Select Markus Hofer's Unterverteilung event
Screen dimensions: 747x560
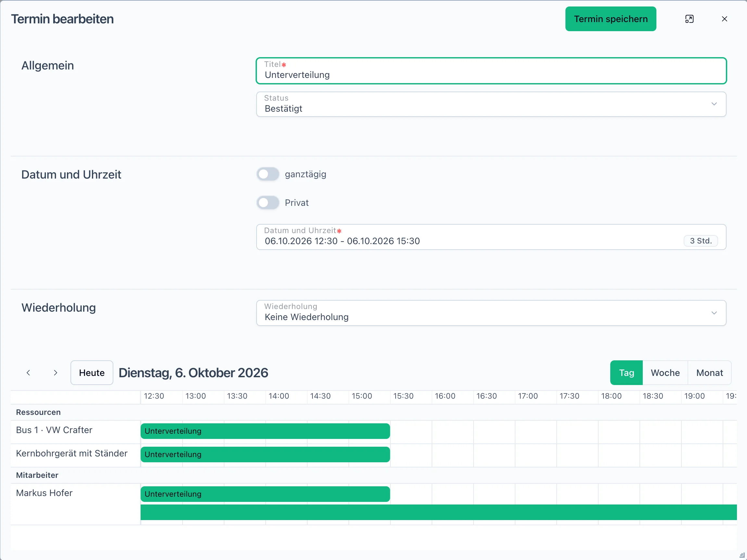[x=265, y=494]
